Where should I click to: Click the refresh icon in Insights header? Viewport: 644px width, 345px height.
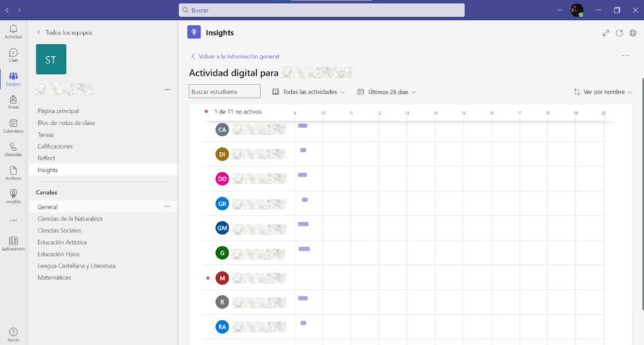coord(620,33)
